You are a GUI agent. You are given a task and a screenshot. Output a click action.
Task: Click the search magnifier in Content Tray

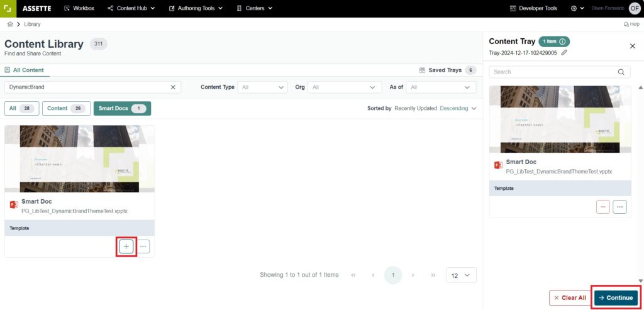(x=621, y=72)
